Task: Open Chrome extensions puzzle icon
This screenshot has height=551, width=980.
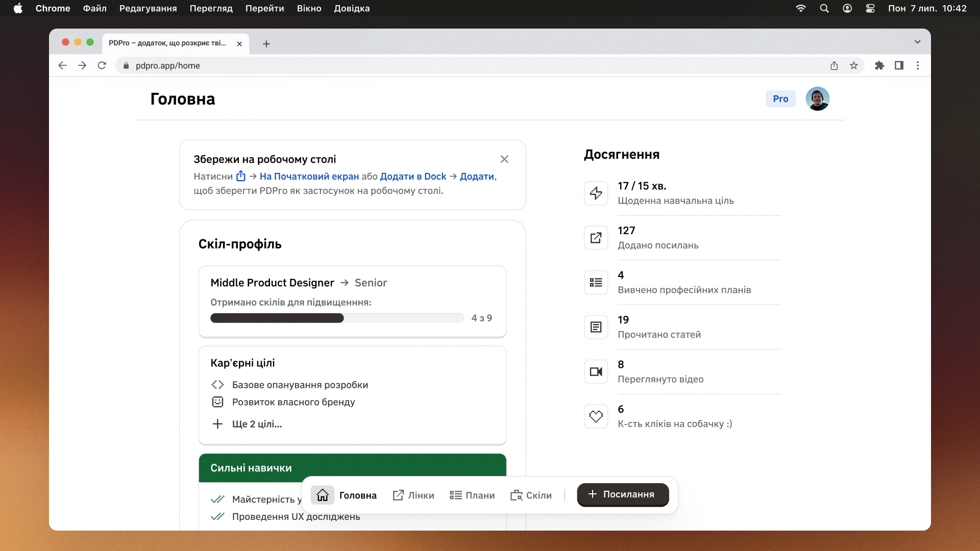Action: [879, 65]
